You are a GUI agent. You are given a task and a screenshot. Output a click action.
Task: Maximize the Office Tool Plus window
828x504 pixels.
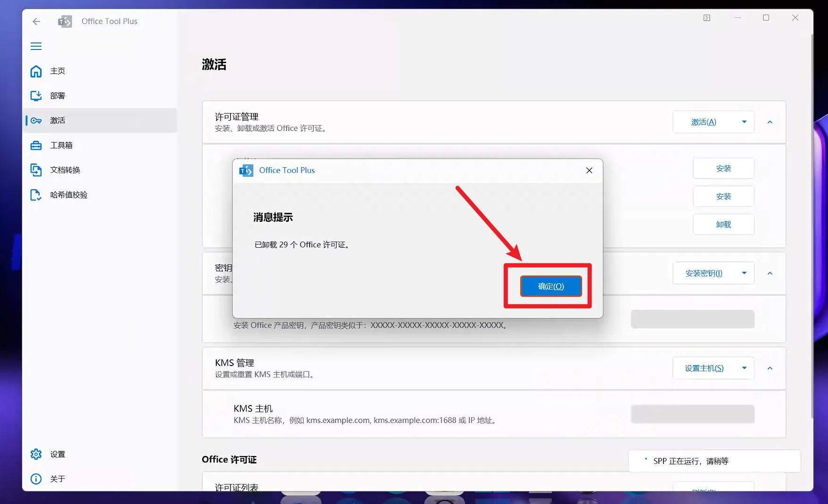pyautogui.click(x=766, y=18)
